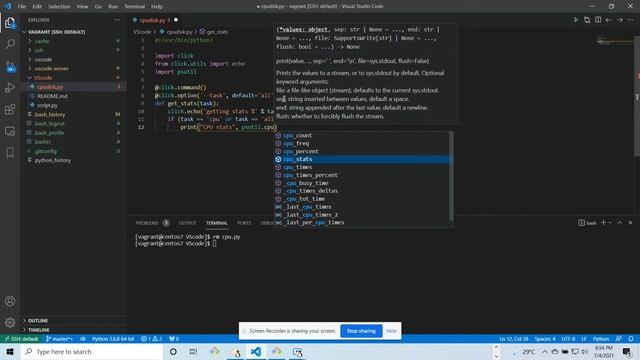Image resolution: width=640 pixels, height=360 pixels.
Task: Open the notifications bell in status bar
Action: pyautogui.click(x=631, y=339)
